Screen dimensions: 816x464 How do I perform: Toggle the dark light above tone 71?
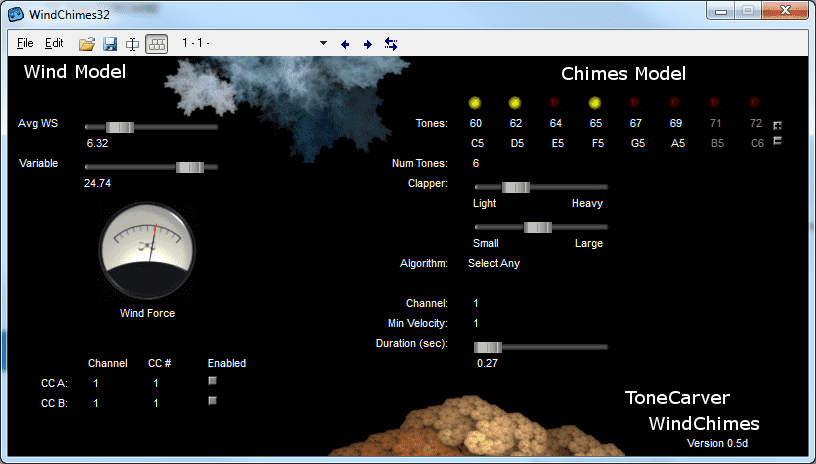[715, 102]
